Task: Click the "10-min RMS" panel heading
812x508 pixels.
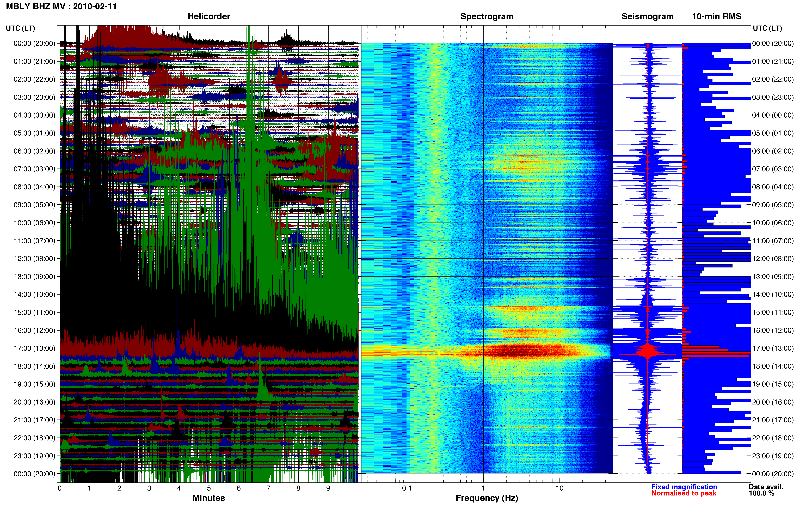Action: (x=717, y=16)
